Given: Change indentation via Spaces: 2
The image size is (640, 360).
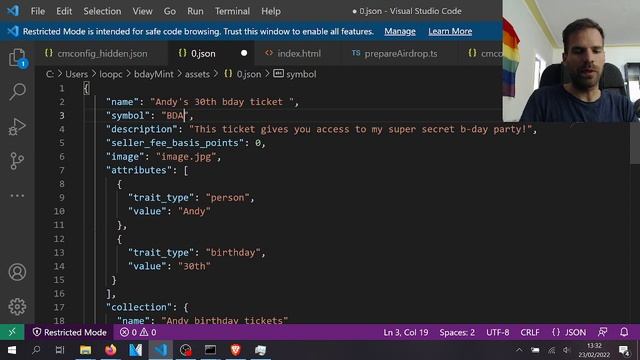Looking at the screenshot, I should pos(457,332).
